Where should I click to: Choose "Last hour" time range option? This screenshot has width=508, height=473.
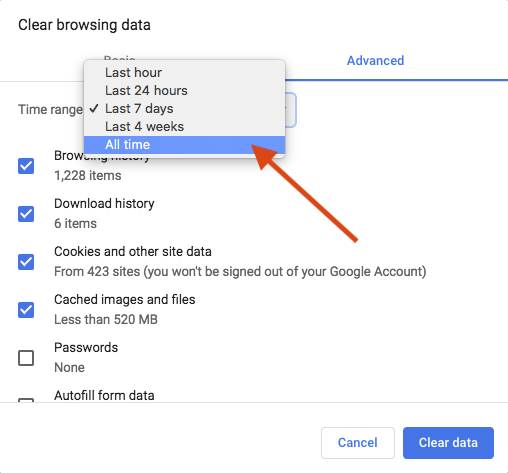[x=184, y=73]
